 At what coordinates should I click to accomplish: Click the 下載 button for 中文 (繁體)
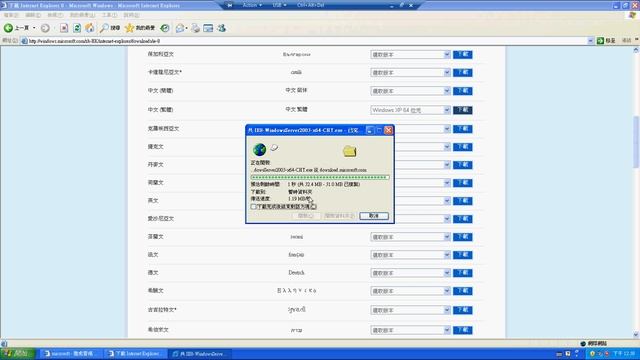462,110
